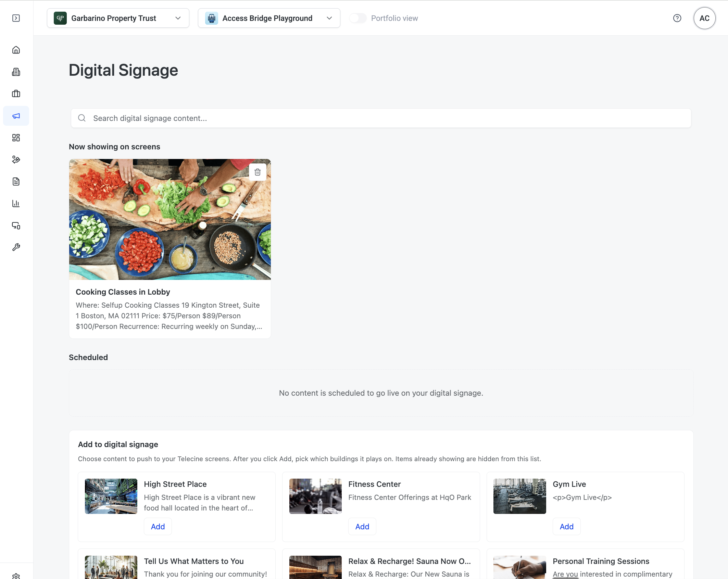
Task: Open the AC user avatar menu
Action: point(704,18)
